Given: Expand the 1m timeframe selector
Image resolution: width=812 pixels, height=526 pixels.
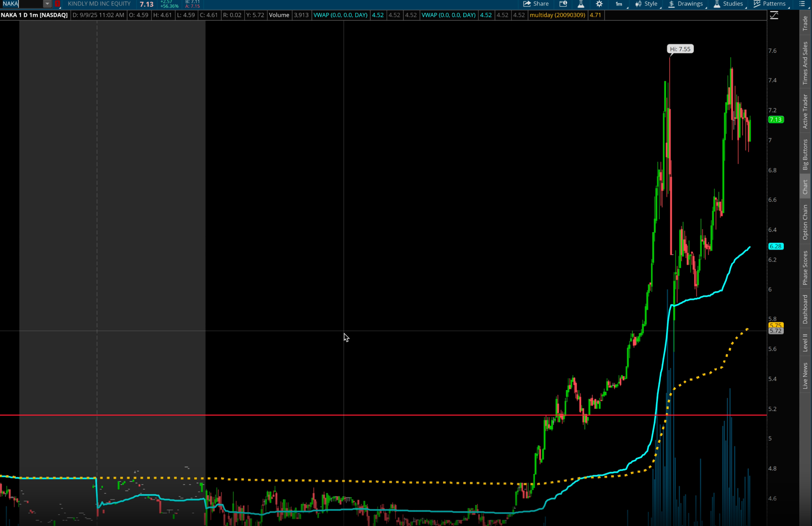Looking at the screenshot, I should [619, 4].
